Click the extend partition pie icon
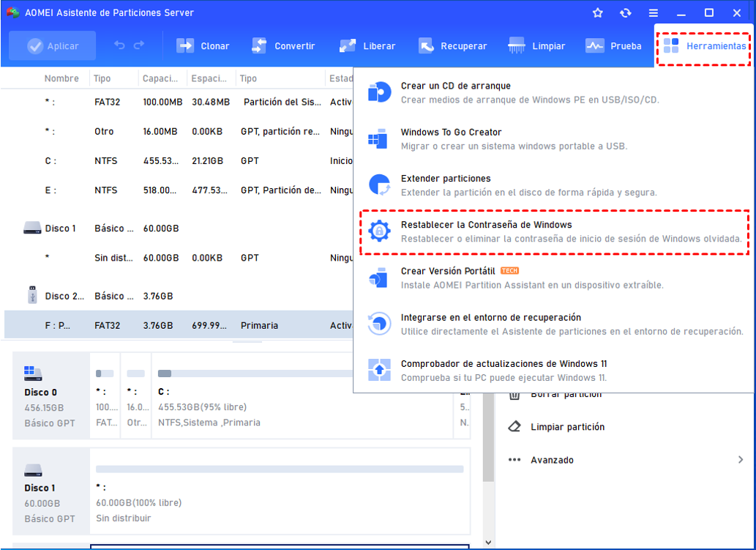 click(379, 185)
